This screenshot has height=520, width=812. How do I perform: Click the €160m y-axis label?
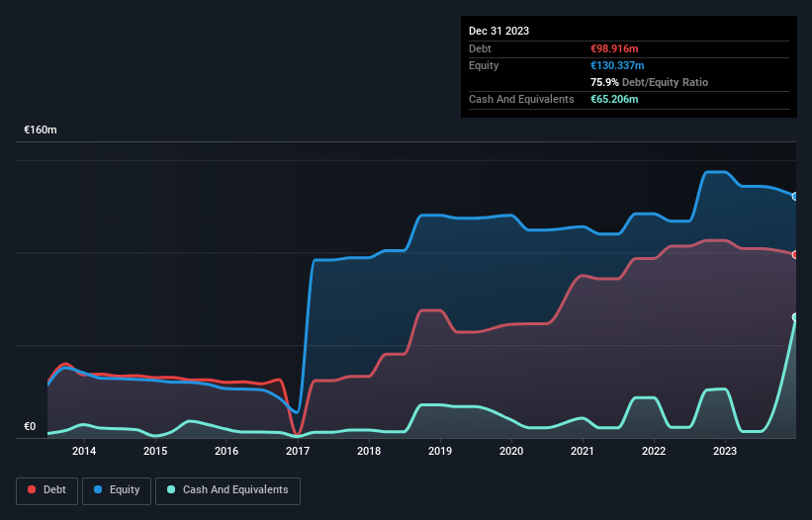pos(41,130)
